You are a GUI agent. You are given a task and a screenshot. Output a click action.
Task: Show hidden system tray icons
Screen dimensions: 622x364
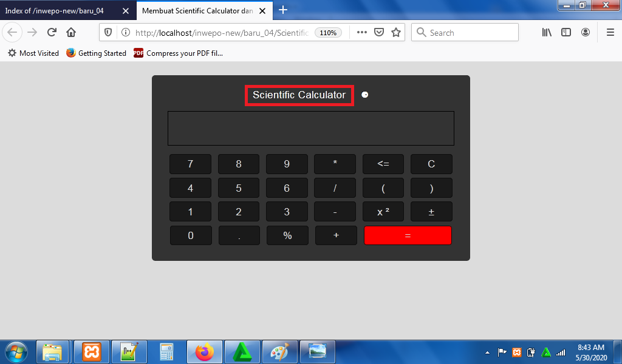[x=488, y=352]
